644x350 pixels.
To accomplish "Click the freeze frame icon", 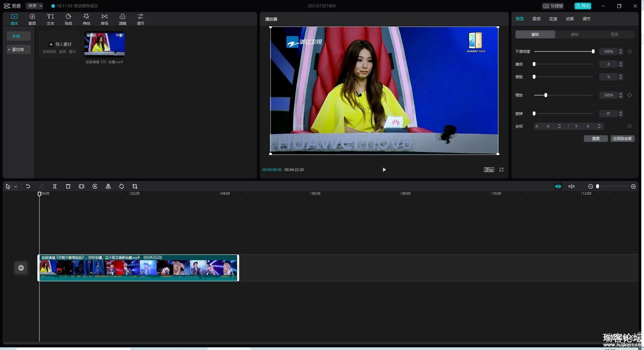I will [82, 186].
